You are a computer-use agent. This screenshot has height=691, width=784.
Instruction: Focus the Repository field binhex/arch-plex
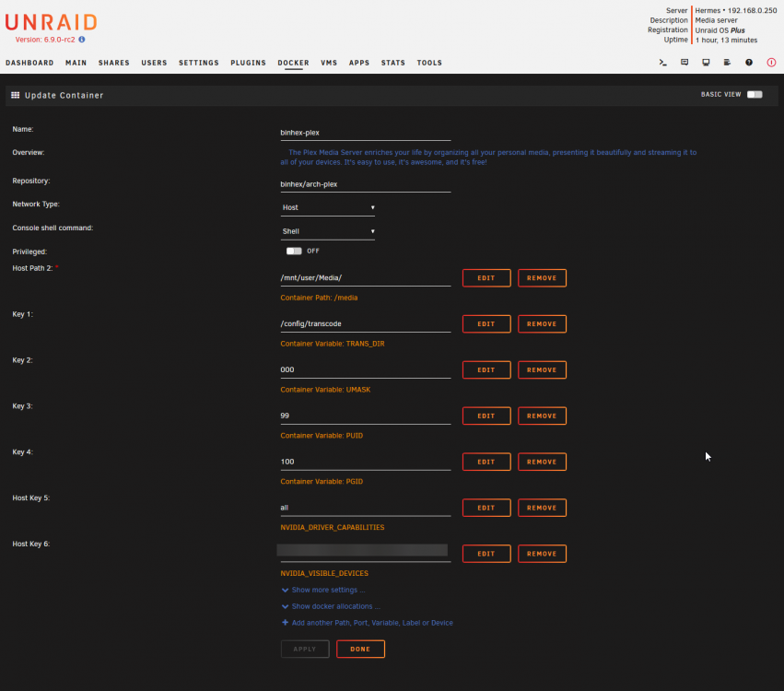point(366,184)
